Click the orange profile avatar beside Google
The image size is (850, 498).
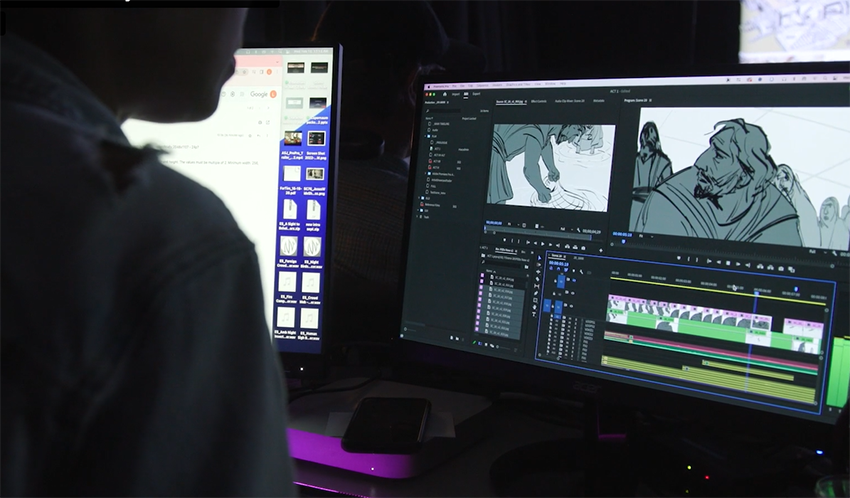point(273,94)
